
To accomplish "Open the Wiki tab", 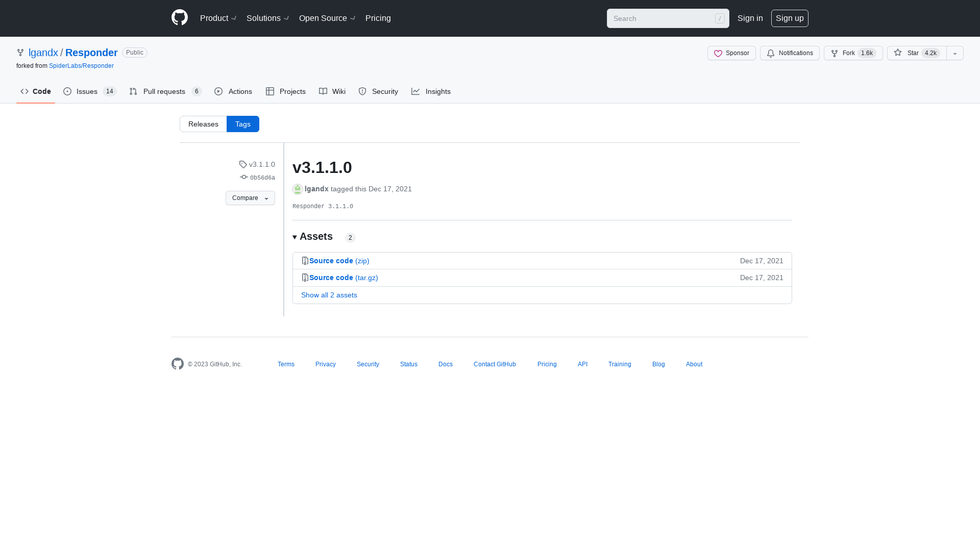I will (x=332, y=91).
